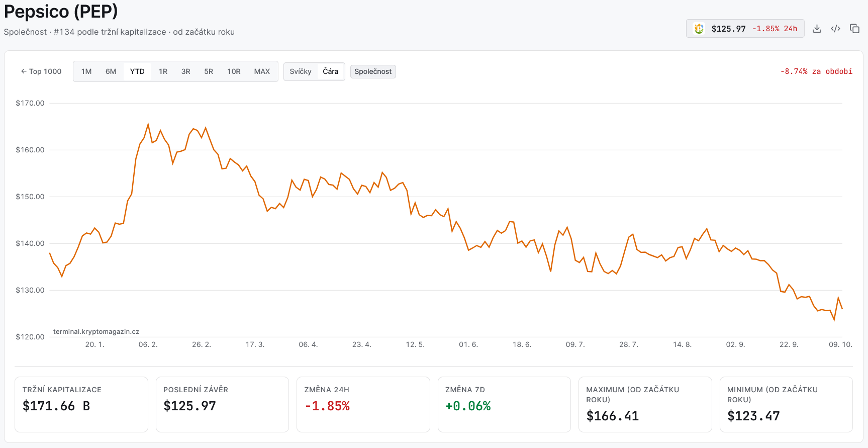868x448 pixels.
Task: Click the Tržní kapitalizace $171.66 B card
Action: pos(81,404)
